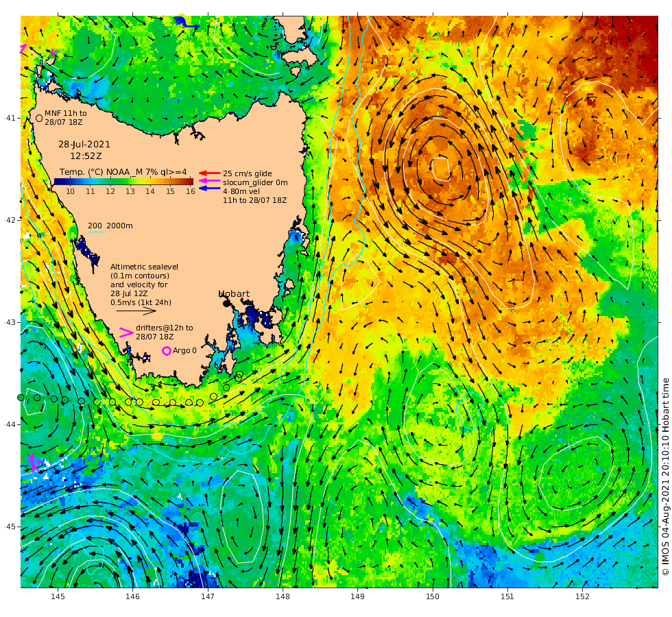Click the magenta drifter marker at top-left edge
Image resolution: width=672 pixels, height=617 pixels.
23,49
